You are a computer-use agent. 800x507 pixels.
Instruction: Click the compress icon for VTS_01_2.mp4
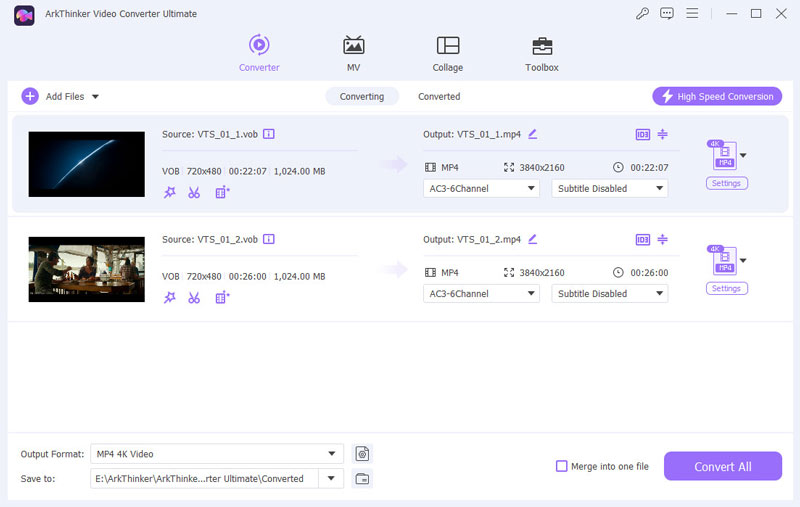coord(662,239)
